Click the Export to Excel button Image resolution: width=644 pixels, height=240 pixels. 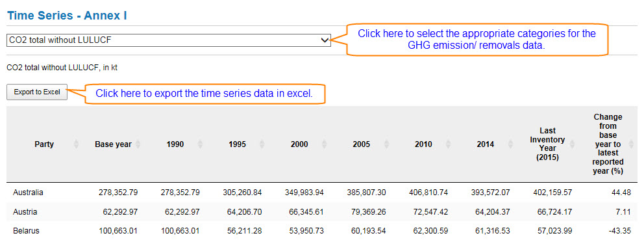click(37, 92)
